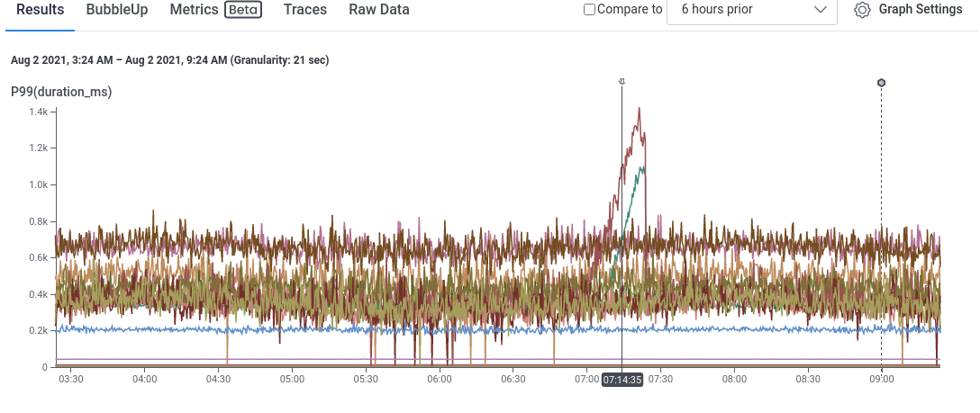Switch to the Results tab
The width and height of the screenshot is (980, 413).
[41, 10]
